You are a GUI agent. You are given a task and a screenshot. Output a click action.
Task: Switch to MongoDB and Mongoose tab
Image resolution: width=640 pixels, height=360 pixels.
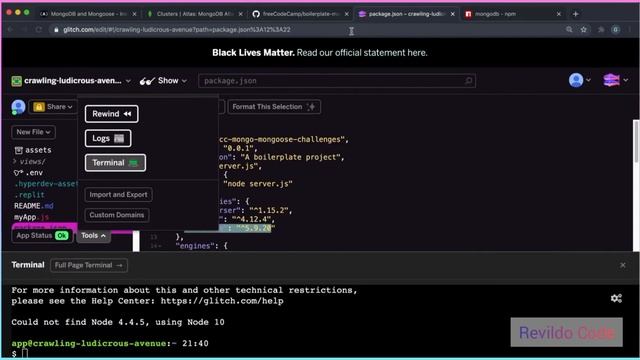88,14
